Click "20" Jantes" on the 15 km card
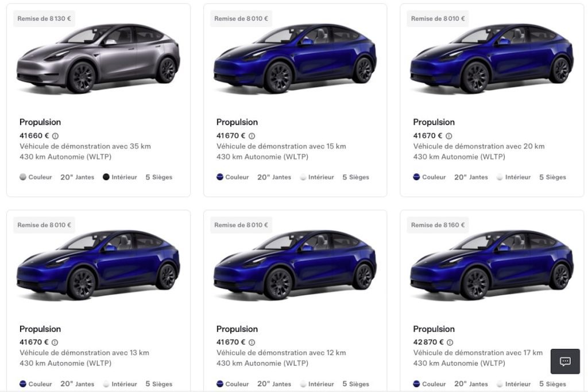This screenshot has width=588, height=392. (274, 177)
